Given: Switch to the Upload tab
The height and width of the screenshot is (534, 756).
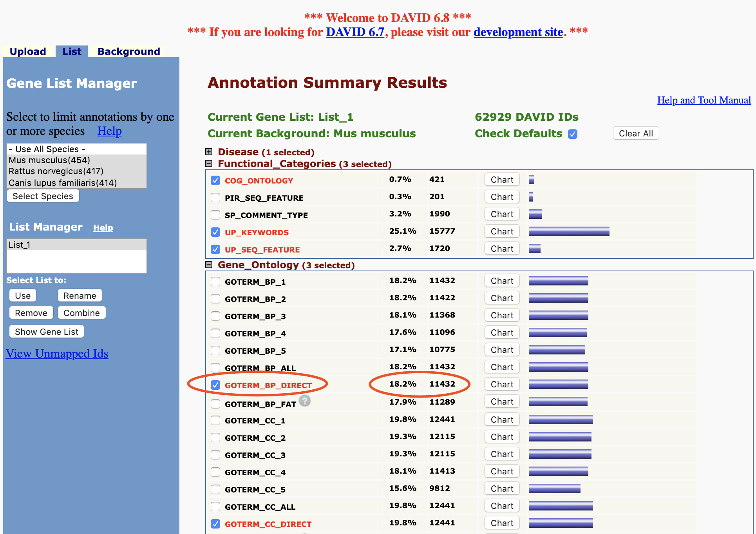Looking at the screenshot, I should (x=28, y=51).
